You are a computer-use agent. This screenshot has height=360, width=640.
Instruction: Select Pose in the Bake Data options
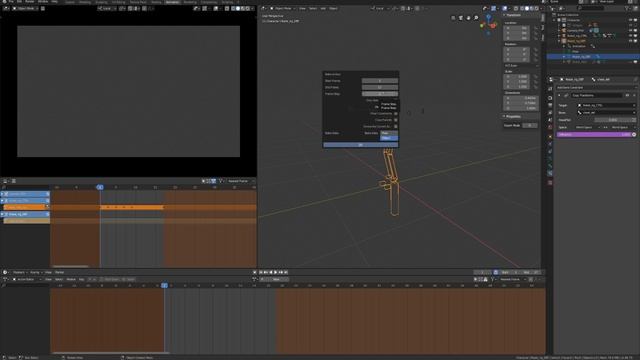click(x=389, y=133)
